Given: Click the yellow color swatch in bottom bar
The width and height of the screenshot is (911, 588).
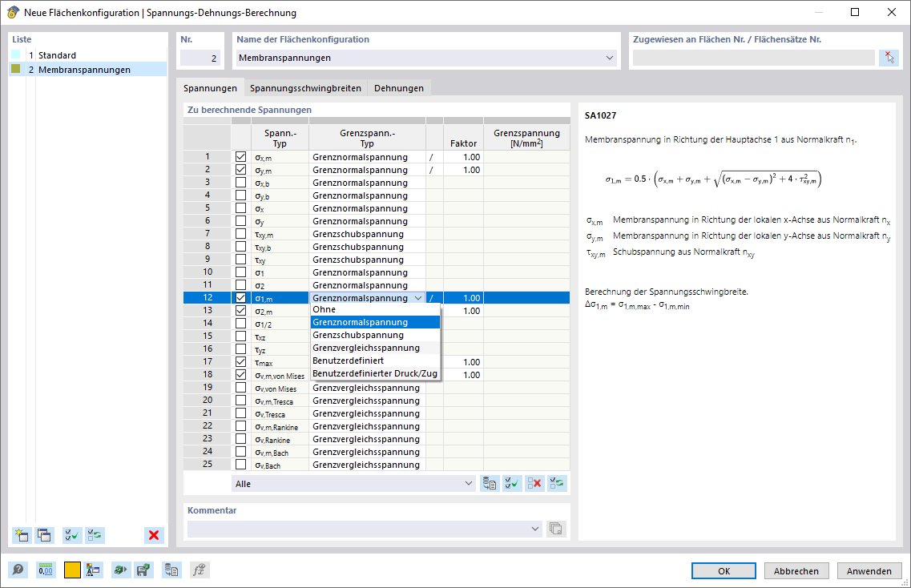Looking at the screenshot, I should [x=72, y=570].
